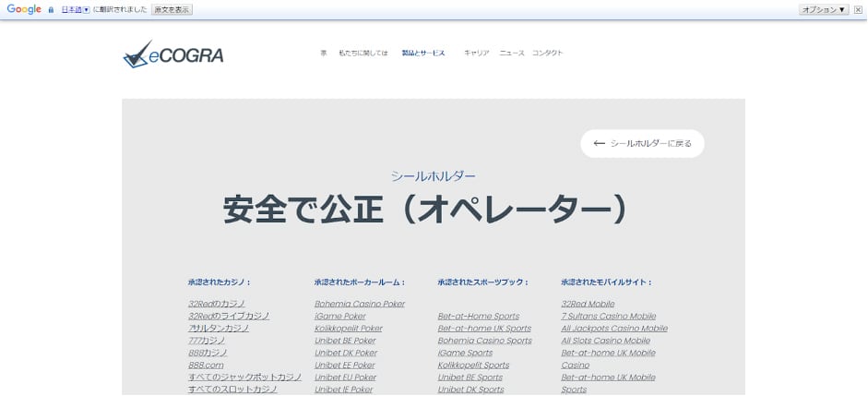Open the オプション dropdown menu
This screenshot has height=396, width=868.
coord(824,10)
